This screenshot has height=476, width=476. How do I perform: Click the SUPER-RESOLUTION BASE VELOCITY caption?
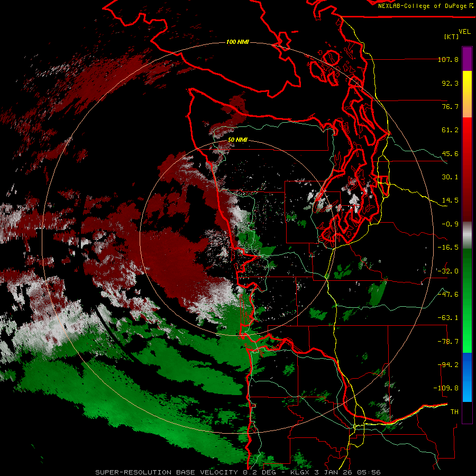pos(168,472)
